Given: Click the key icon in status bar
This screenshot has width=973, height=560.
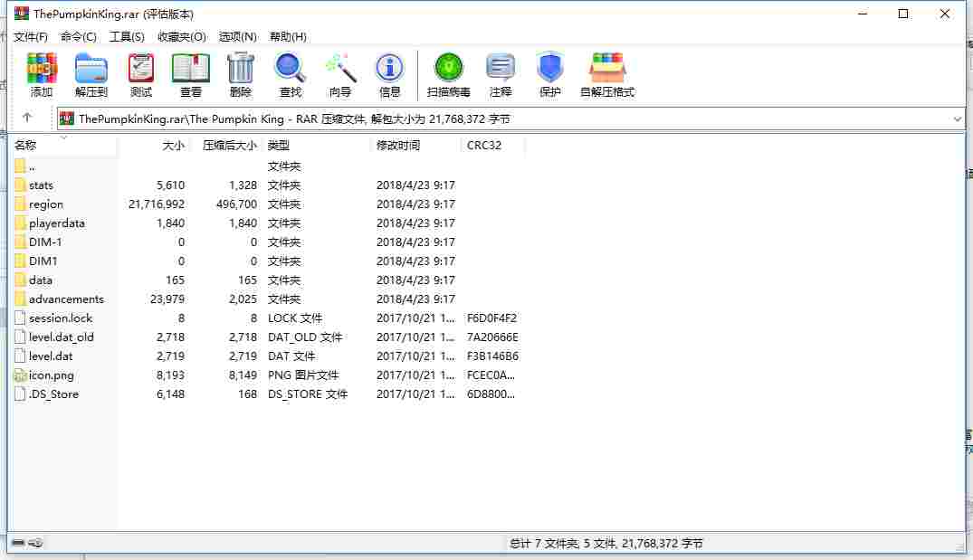Looking at the screenshot, I should point(36,543).
